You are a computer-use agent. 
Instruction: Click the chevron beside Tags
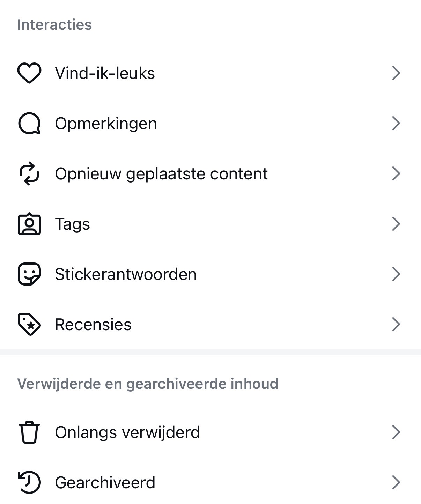click(396, 224)
